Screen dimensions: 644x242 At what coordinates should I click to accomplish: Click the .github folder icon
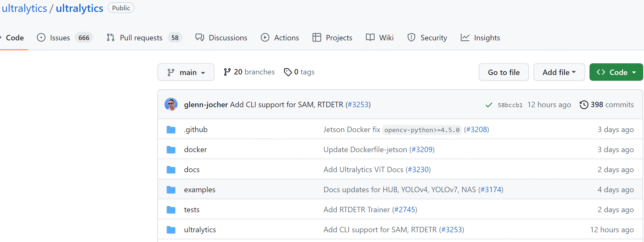tap(171, 130)
